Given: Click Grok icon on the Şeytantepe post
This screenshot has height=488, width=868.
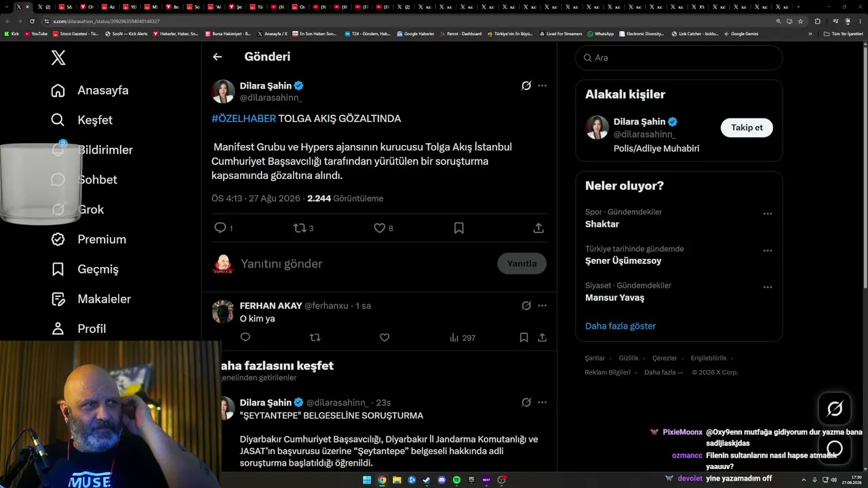Looking at the screenshot, I should pyautogui.click(x=526, y=403).
